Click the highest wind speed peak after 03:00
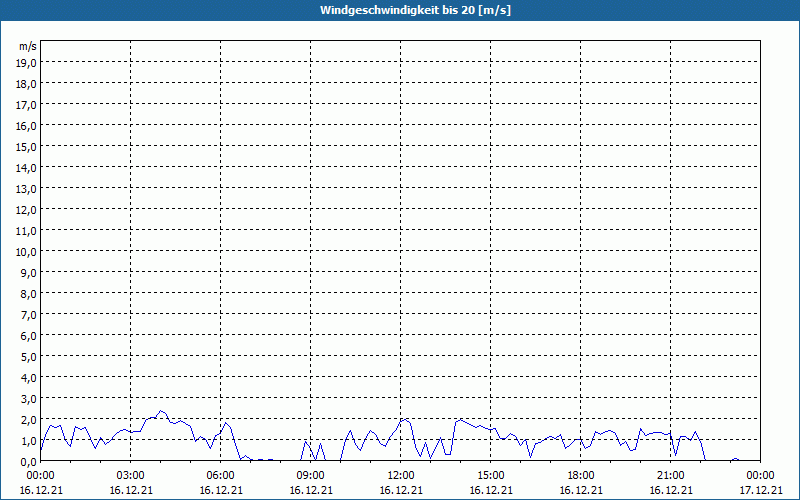800x500 pixels. pos(160,411)
